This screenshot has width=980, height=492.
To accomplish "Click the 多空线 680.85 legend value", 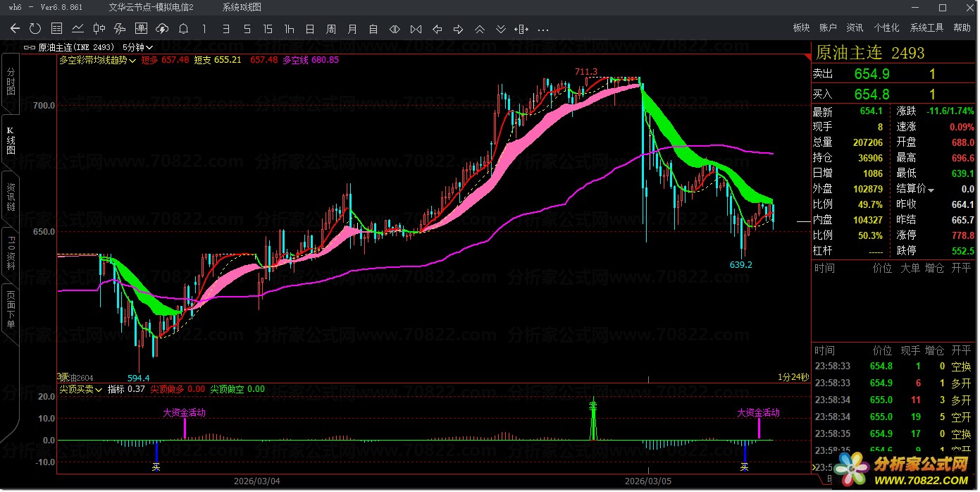I will pos(311,60).
